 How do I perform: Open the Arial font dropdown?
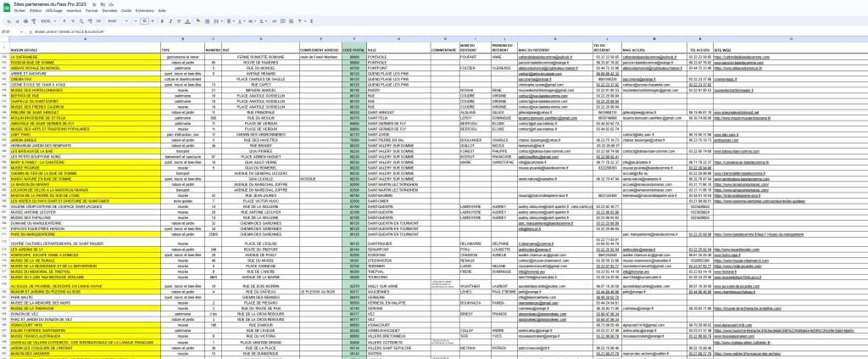tap(117, 21)
